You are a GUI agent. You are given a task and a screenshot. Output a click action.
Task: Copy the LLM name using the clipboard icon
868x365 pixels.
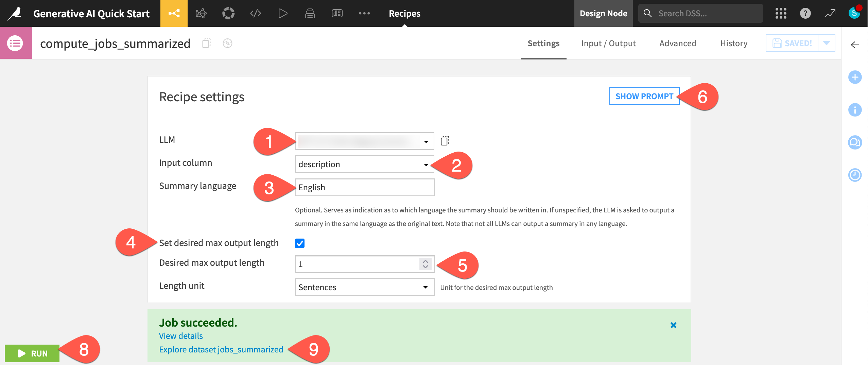445,140
